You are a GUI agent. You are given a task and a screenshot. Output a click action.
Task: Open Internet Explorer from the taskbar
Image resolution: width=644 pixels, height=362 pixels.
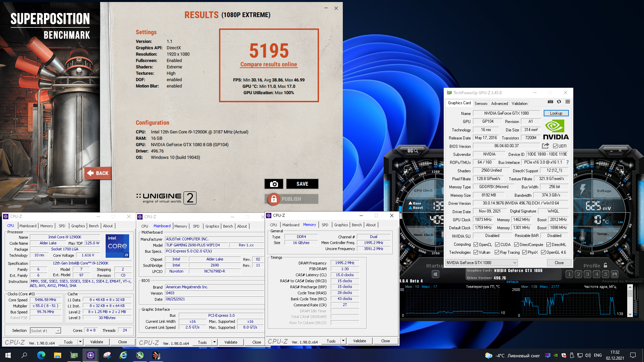pos(123,355)
